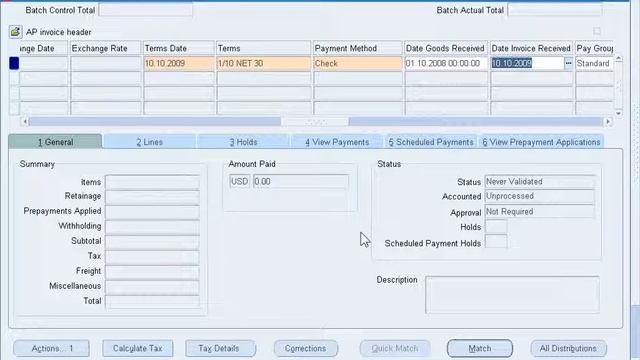Click the Corrections button
The width and height of the screenshot is (640, 360).
click(306, 349)
